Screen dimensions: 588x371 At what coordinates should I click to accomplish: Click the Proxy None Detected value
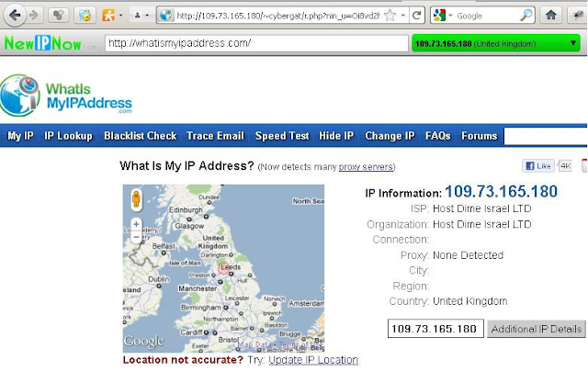(x=468, y=255)
